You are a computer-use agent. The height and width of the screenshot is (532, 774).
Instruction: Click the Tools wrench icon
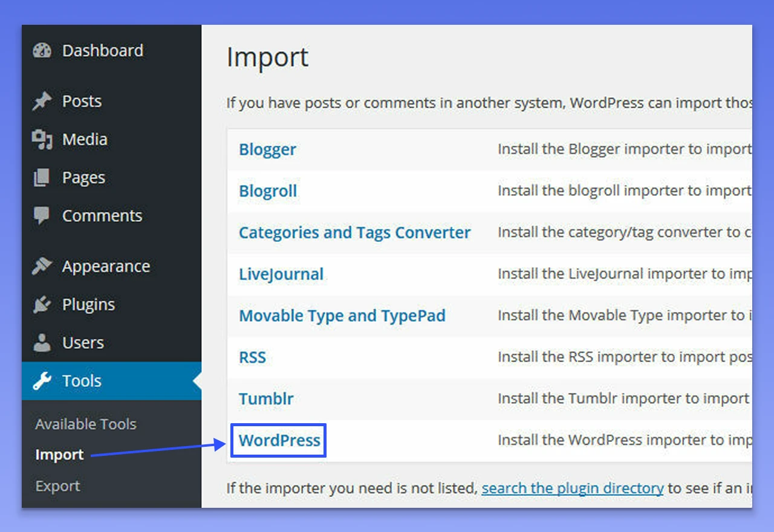point(42,381)
